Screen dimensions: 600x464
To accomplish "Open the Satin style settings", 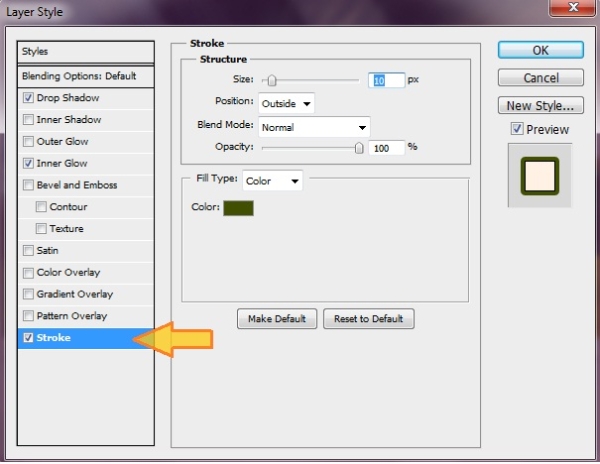I will [49, 250].
